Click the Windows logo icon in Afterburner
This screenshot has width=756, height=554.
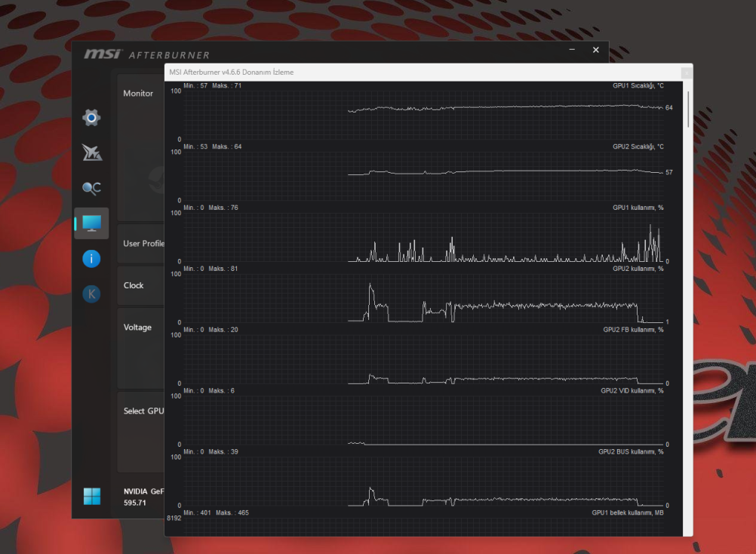tap(91, 496)
